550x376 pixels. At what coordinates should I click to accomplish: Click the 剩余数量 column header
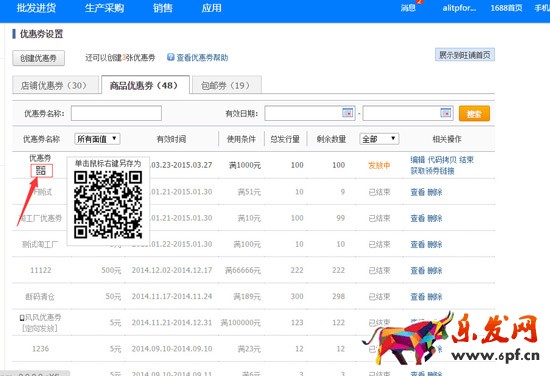(x=331, y=139)
